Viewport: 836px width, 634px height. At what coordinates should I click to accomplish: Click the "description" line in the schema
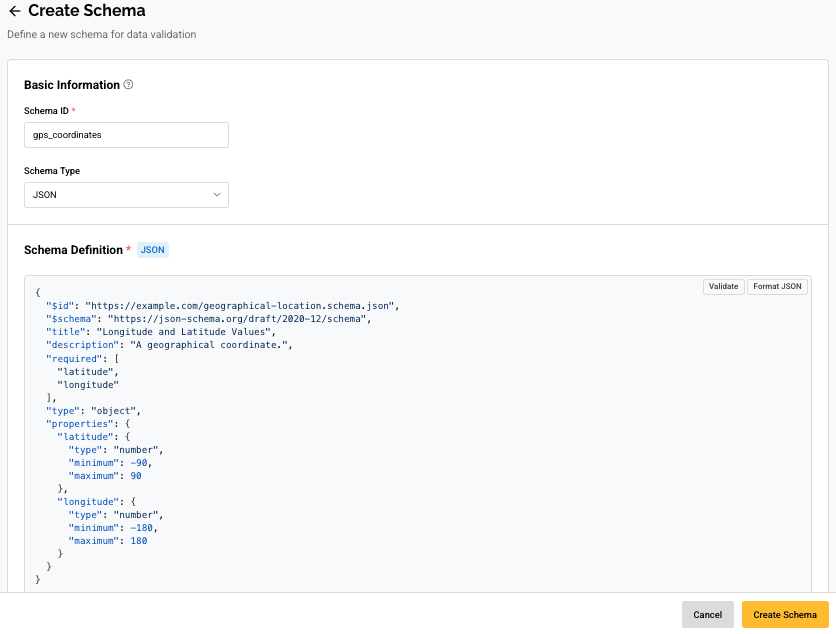tap(169, 344)
